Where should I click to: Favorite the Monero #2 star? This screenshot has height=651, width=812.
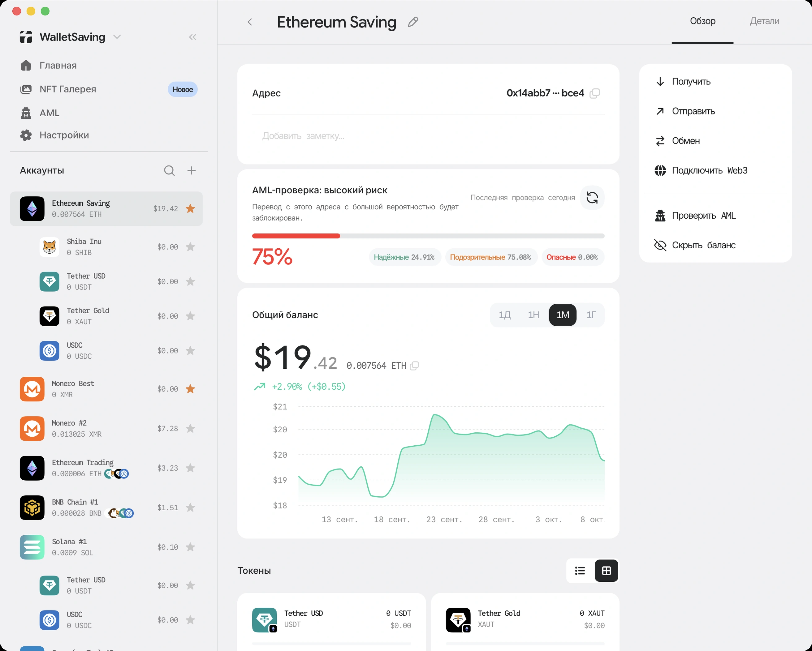[190, 428]
